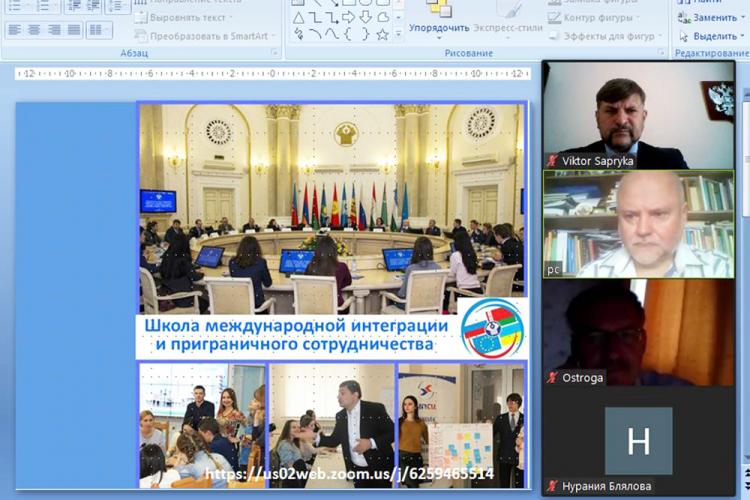Screen dimensions: 750x500
Task: Click the Заменить replace button
Action: [708, 18]
